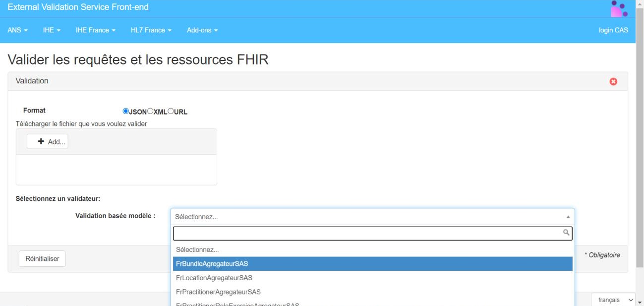Open the language selector showing français
The width and height of the screenshot is (644, 306).
pos(613,300)
